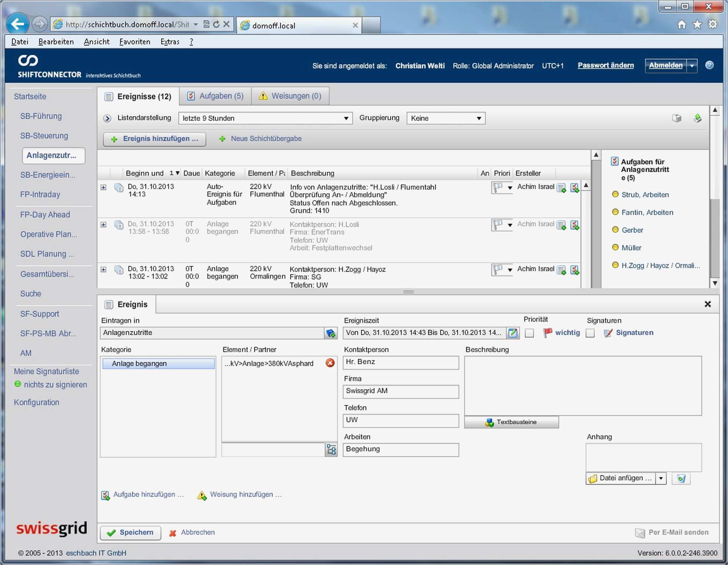The image size is (728, 565).
Task: Click the red remove icon beside 380kVAsphard
Action: point(330,363)
